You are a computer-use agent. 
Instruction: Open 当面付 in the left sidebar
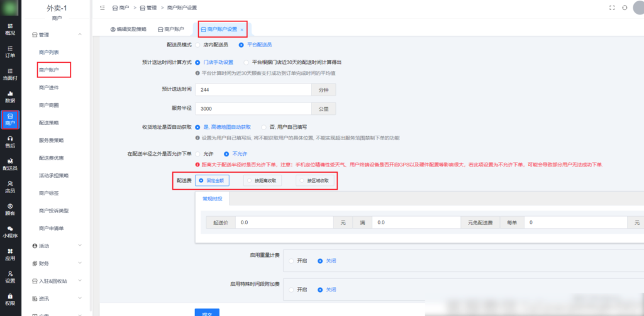(10, 74)
